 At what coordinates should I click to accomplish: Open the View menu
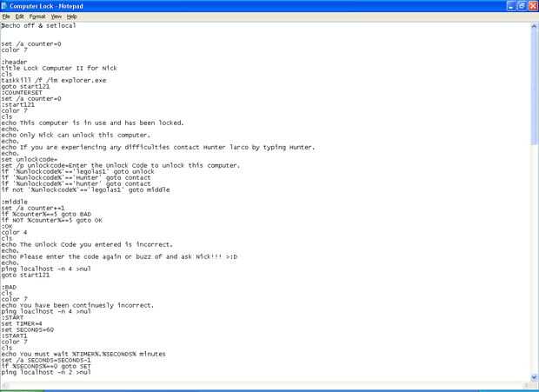[x=57, y=17]
